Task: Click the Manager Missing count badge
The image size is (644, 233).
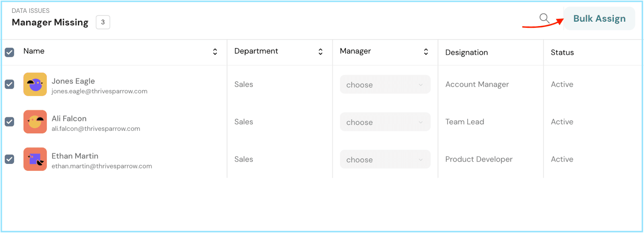Action: click(x=103, y=22)
